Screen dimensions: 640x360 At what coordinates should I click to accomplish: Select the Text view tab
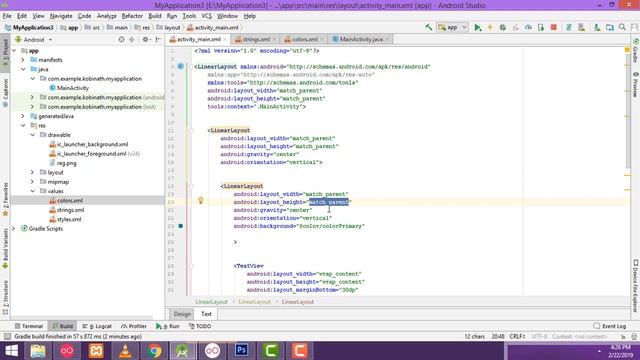coord(207,314)
